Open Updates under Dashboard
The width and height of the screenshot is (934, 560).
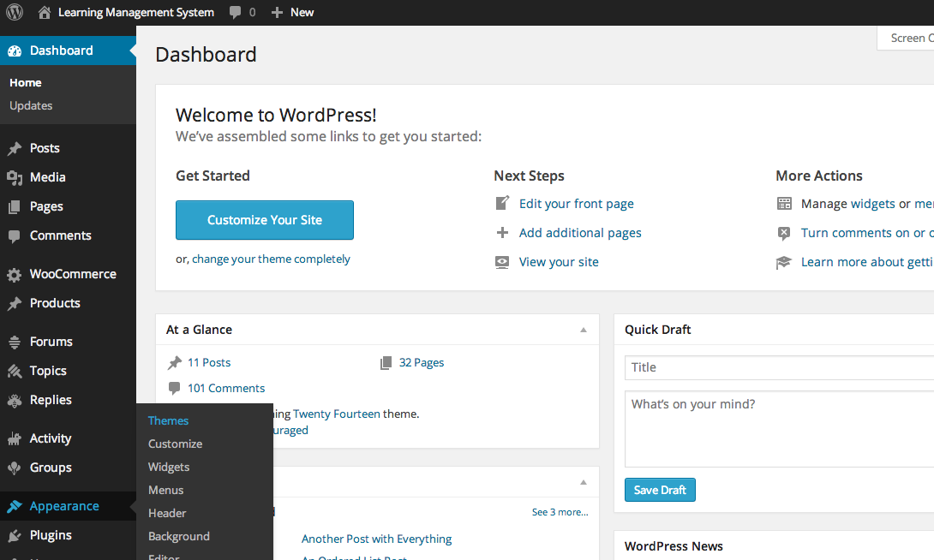(x=31, y=106)
